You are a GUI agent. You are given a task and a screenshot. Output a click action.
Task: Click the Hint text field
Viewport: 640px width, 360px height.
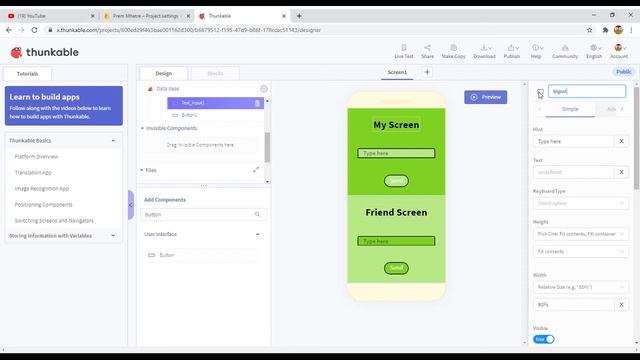573,141
